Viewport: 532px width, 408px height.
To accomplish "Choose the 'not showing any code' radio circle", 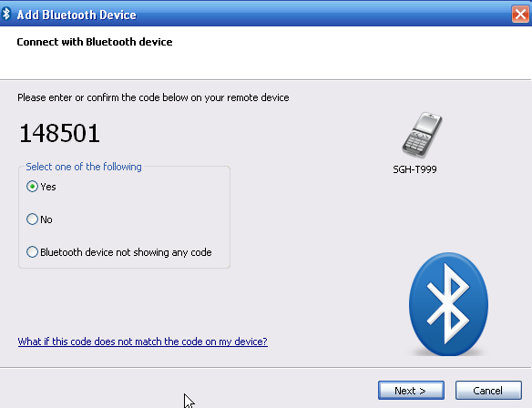I will click(x=32, y=252).
